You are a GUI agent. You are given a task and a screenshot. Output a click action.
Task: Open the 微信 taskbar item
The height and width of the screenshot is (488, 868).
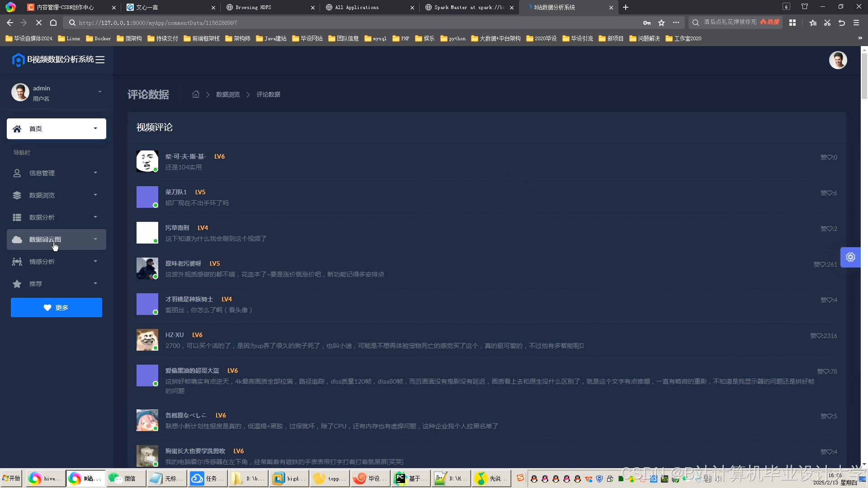point(125,479)
